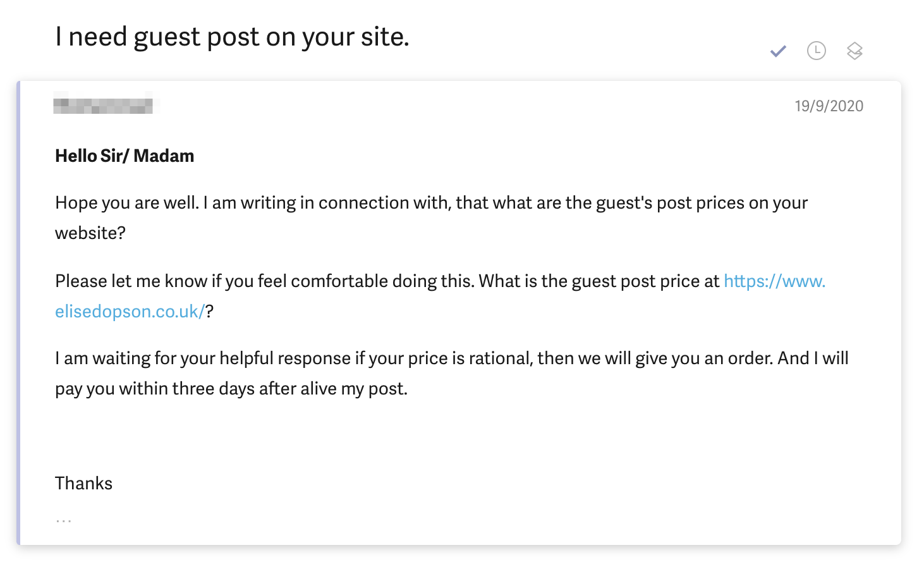Viewport: 924px width, 569px height.
Task: Click the blank header area beside the sender name
Action: (x=474, y=104)
